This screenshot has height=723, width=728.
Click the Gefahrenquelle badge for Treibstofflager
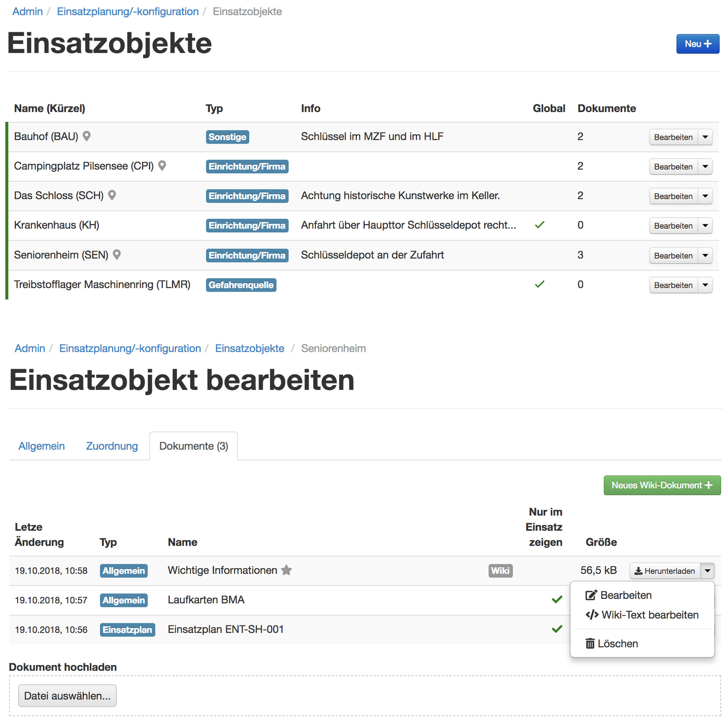pos(241,285)
